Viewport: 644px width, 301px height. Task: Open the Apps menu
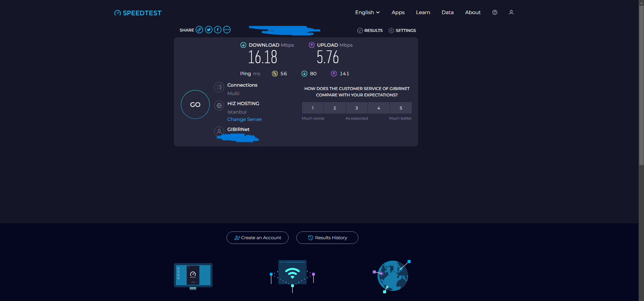click(398, 12)
